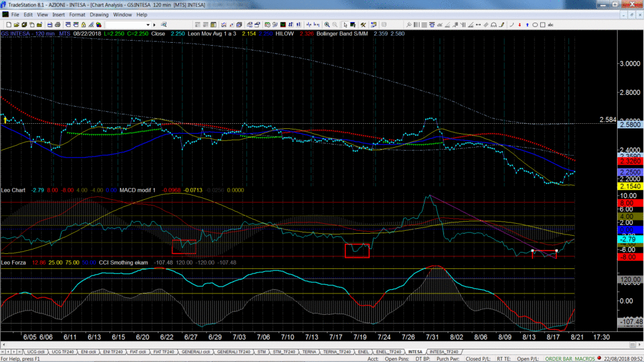Click ORDER BAR in status bar

(558, 359)
